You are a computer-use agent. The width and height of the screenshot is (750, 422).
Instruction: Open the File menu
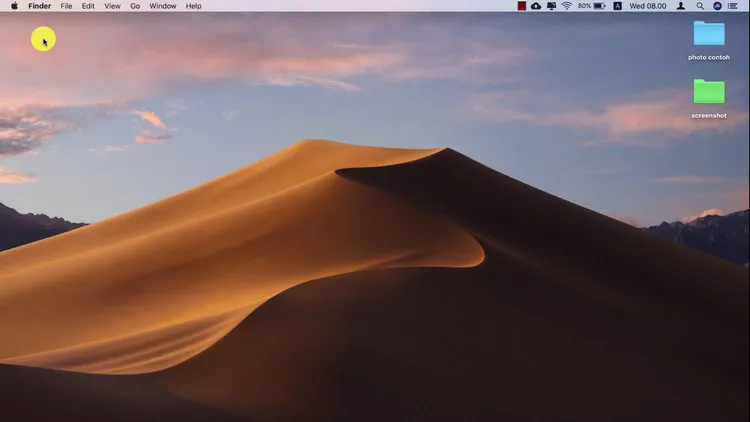pyautogui.click(x=66, y=6)
